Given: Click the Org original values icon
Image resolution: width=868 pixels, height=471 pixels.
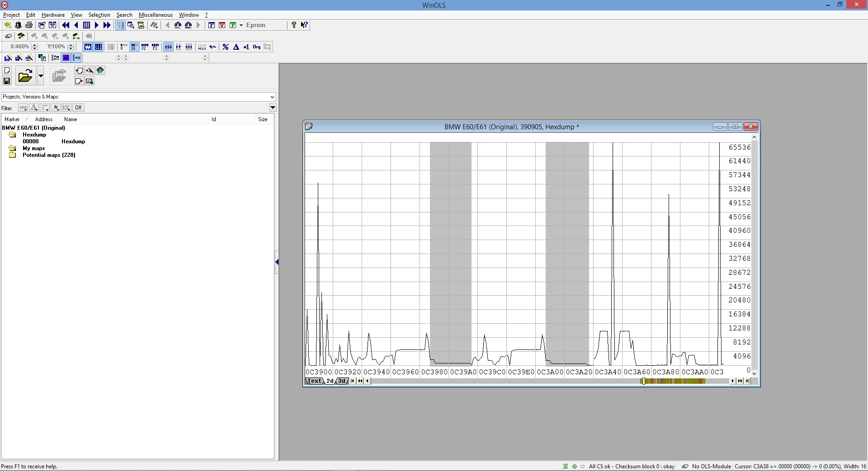Looking at the screenshot, I should pos(257,47).
